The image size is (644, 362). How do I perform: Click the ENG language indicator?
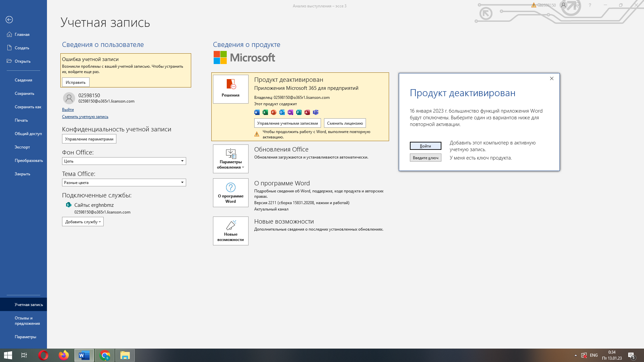tap(594, 355)
